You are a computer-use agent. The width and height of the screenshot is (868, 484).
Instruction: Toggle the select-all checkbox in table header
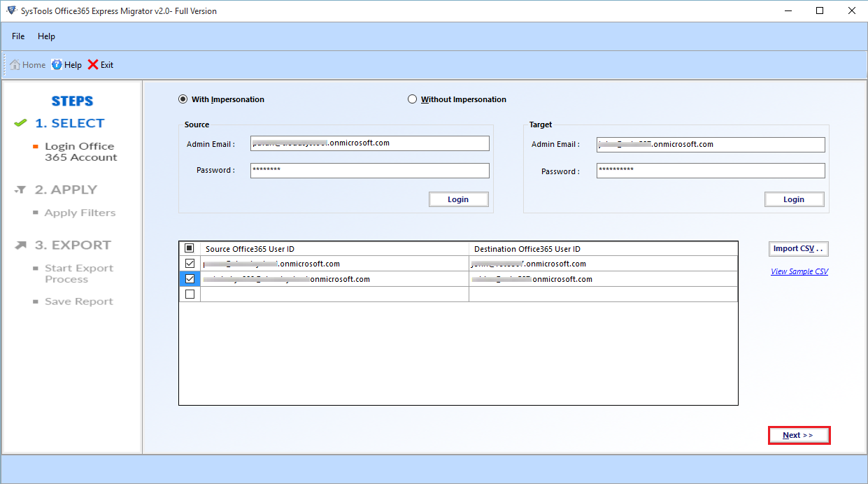pos(190,248)
